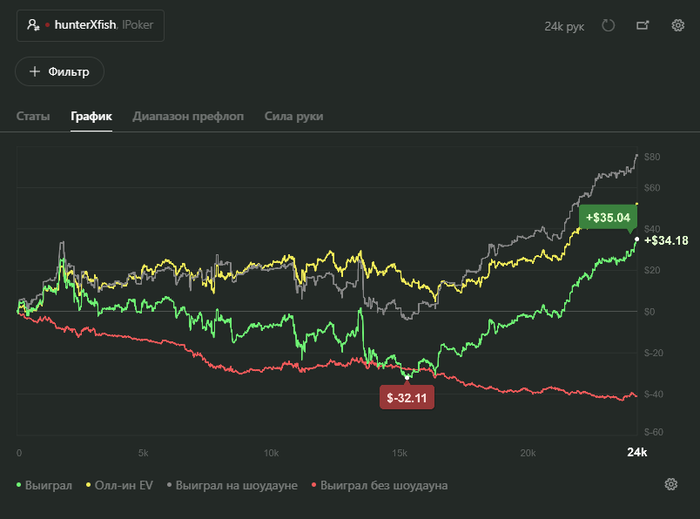Click the +$35.04 green value tooltip
700x519 pixels.
point(608,217)
